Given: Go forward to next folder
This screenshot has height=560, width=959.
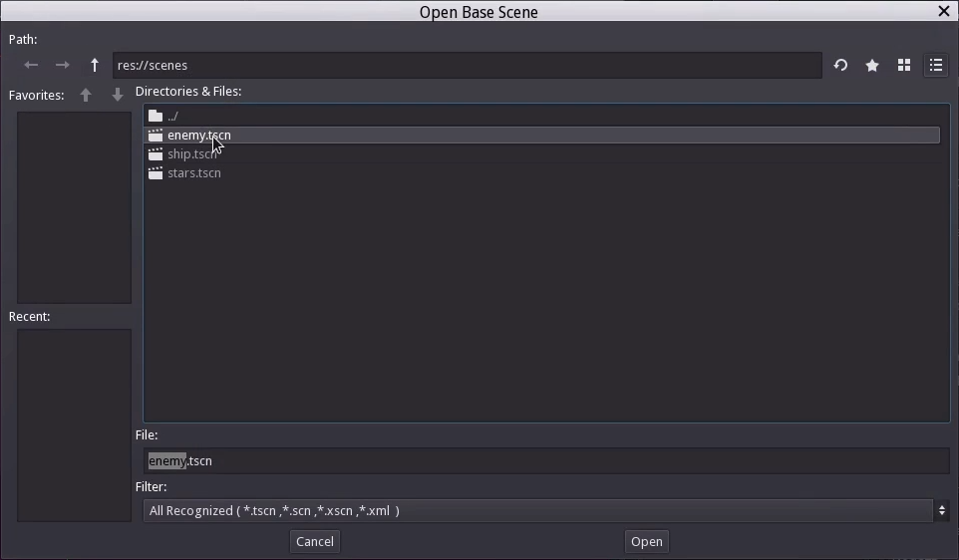Looking at the screenshot, I should coord(63,65).
